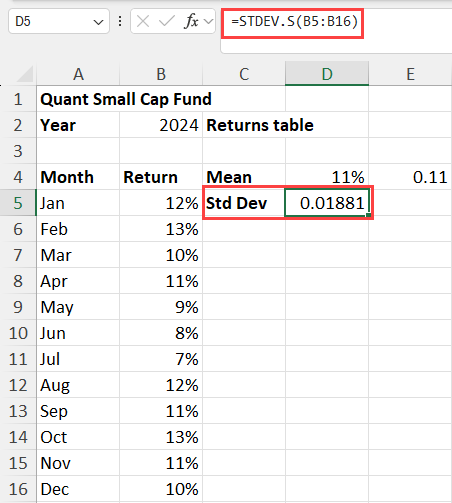Click the Dec month cell
Viewport: 452px width, 503px height.
(78, 489)
